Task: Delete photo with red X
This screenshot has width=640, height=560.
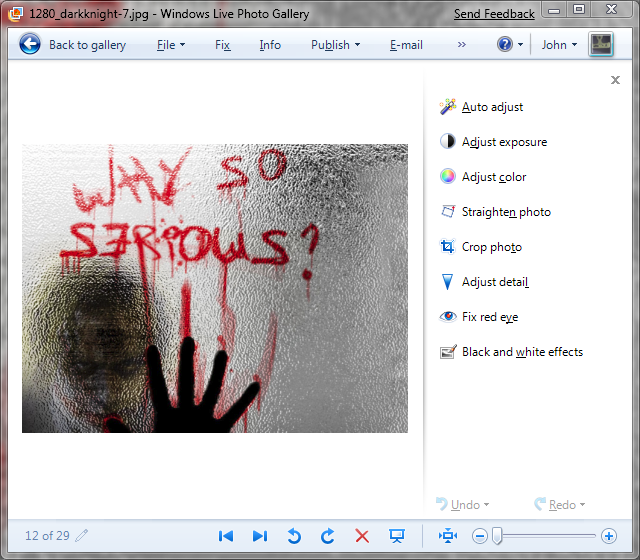Action: 362,536
